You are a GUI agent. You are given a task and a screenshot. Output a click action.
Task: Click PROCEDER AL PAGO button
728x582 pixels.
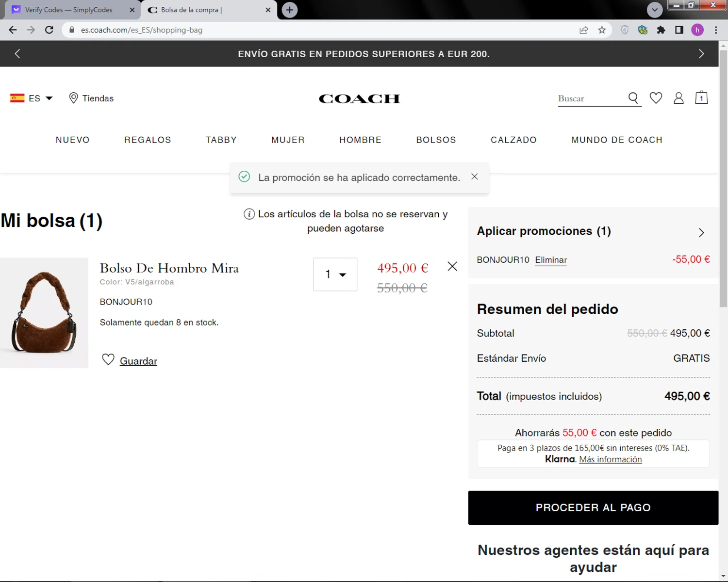tap(593, 508)
